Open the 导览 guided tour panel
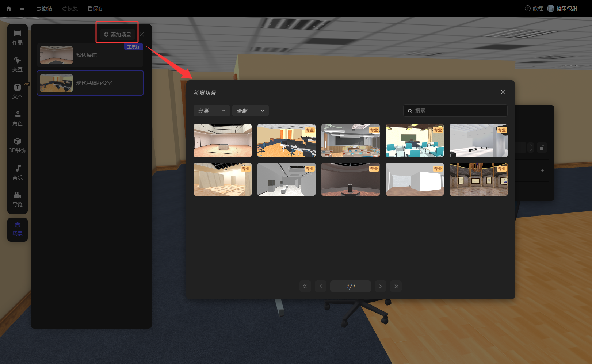The height and width of the screenshot is (364, 592). point(18,200)
